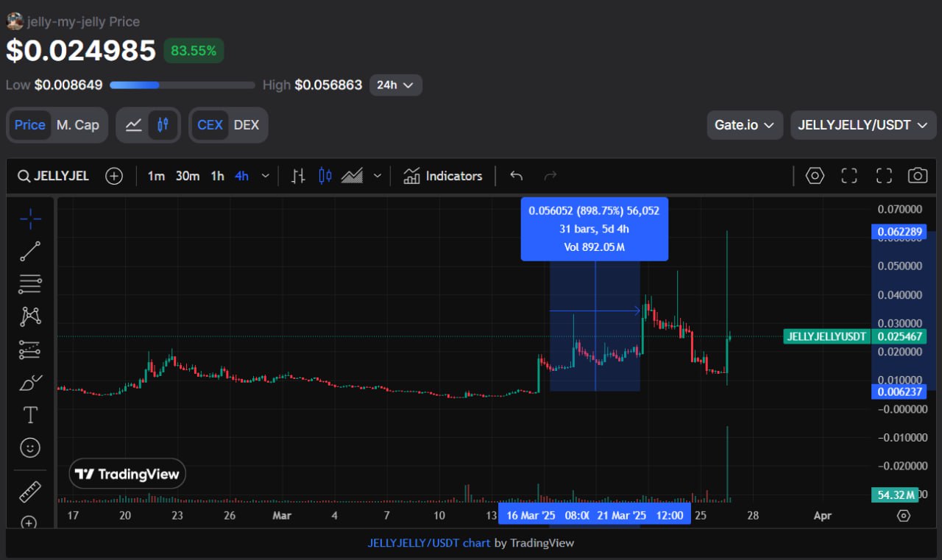
Task: Add a symbol to compare
Action: coord(114,176)
